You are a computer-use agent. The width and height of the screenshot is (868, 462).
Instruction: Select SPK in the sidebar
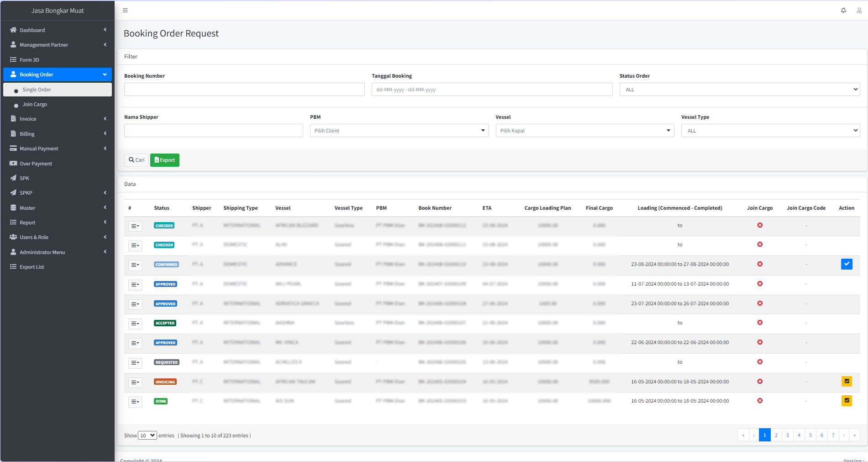tap(24, 178)
